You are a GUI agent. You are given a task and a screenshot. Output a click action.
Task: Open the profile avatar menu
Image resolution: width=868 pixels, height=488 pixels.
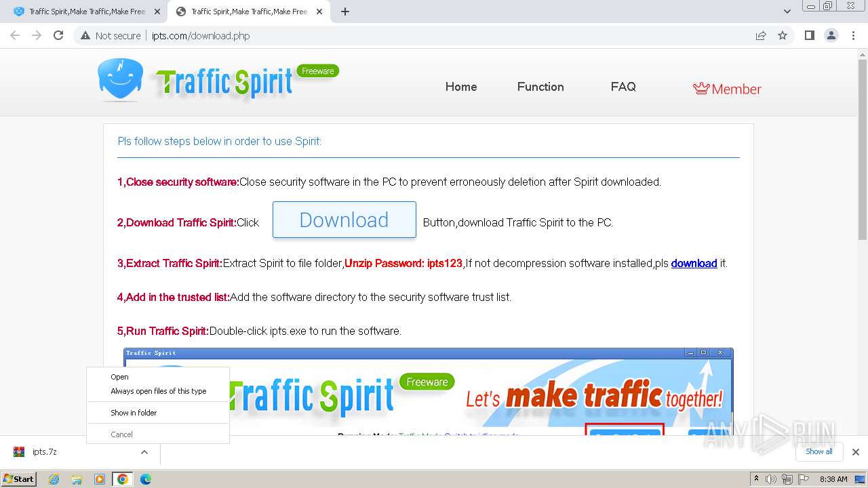(x=831, y=35)
